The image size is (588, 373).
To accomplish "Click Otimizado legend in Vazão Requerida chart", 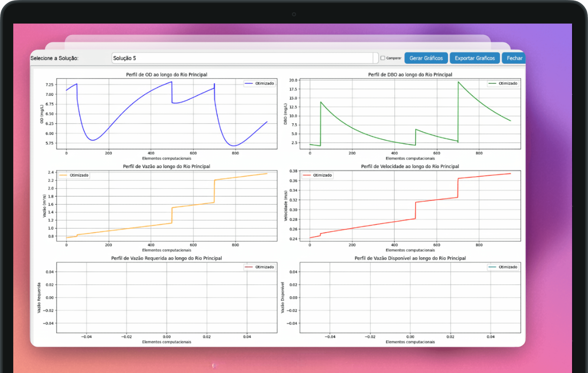I will (x=260, y=267).
